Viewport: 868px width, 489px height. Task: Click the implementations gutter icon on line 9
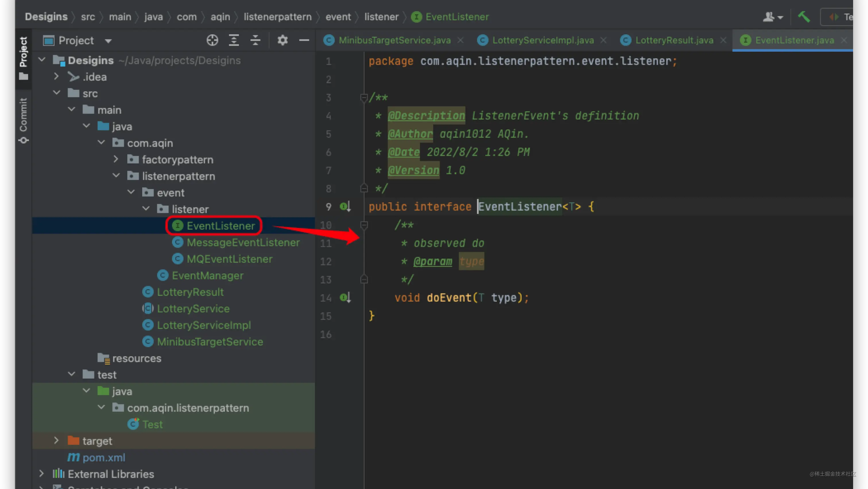345,206
